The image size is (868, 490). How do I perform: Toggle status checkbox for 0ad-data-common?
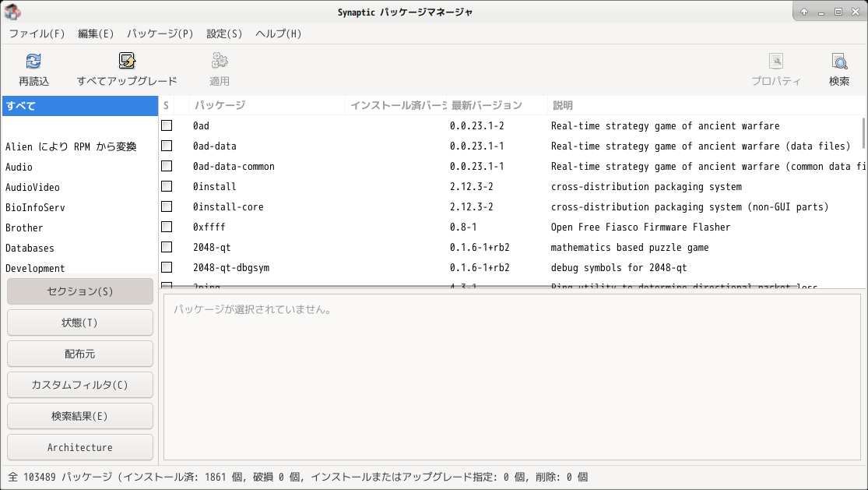[x=167, y=166]
